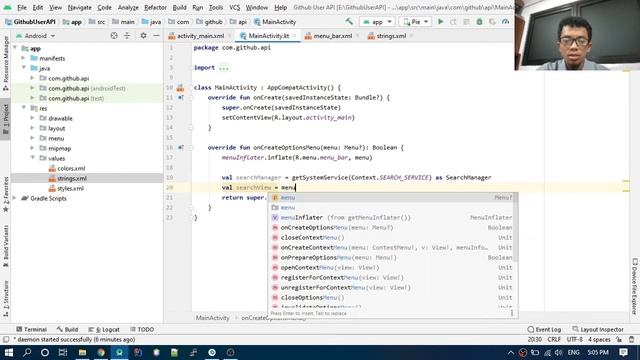This screenshot has height=360, width=640.
Task: Open the Event Log
Action: point(544,329)
